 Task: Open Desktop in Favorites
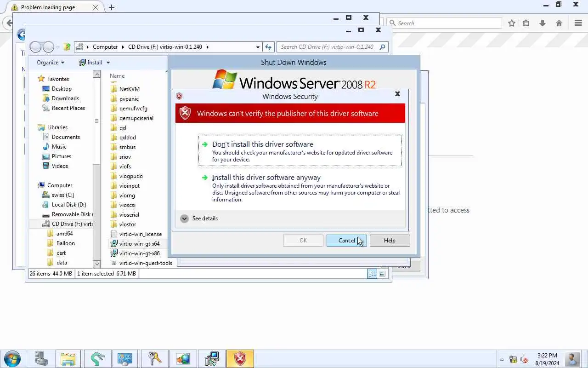click(x=62, y=89)
